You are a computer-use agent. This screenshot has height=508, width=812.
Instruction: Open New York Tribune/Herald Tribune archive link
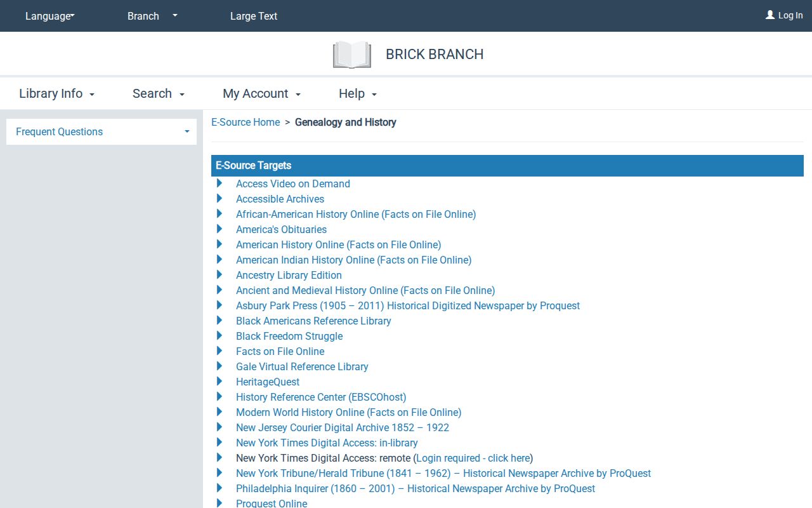443,473
